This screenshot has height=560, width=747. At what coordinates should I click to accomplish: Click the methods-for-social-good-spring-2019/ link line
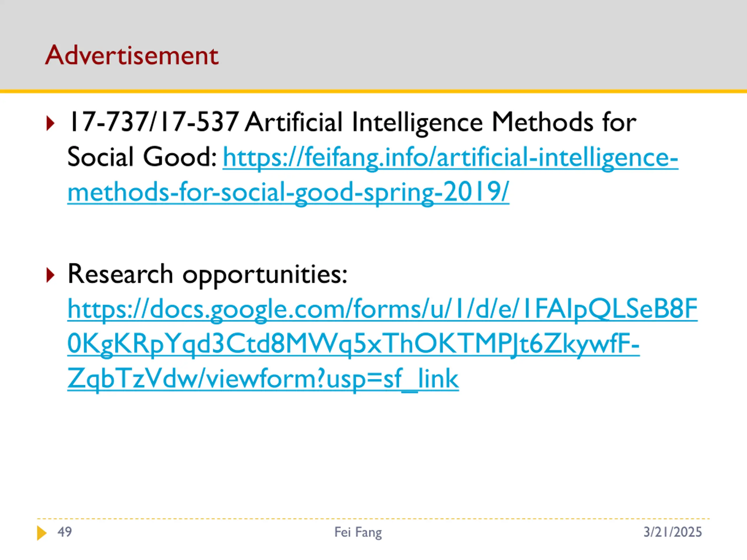pos(288,192)
